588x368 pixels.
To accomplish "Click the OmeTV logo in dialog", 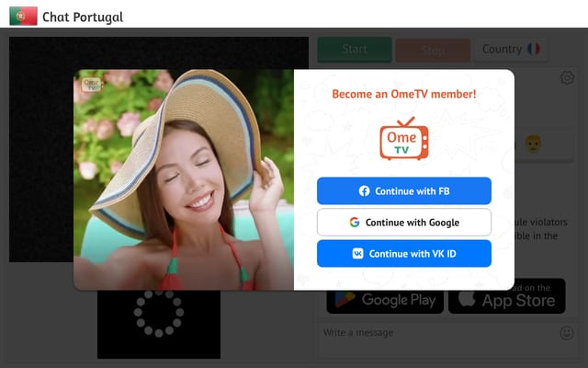I will pyautogui.click(x=404, y=139).
